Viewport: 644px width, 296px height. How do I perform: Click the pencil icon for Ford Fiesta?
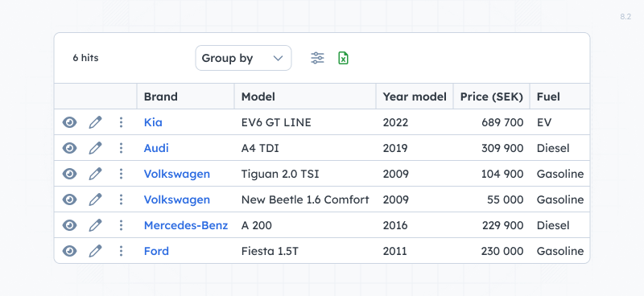click(x=95, y=251)
